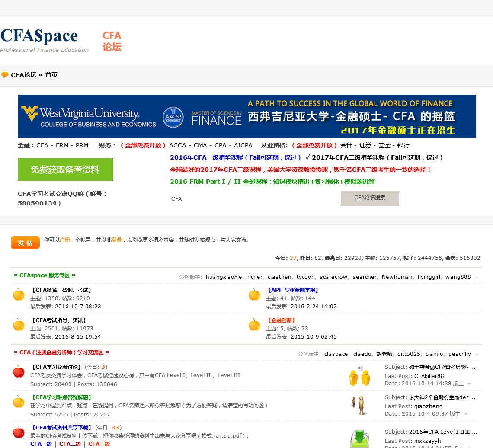
Task: Click the apple icon beside CFA考试指导、资讯
Action: [19, 325]
